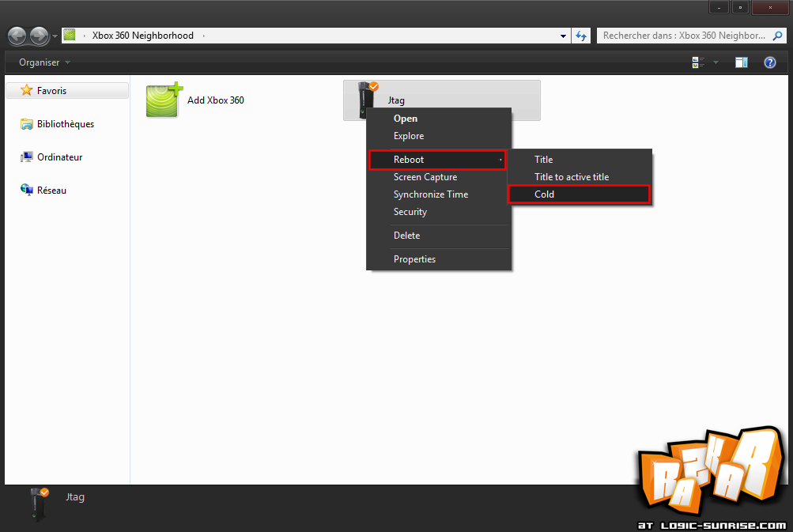Select Favoris in the navigation pane
This screenshot has height=532, width=793.
point(67,91)
